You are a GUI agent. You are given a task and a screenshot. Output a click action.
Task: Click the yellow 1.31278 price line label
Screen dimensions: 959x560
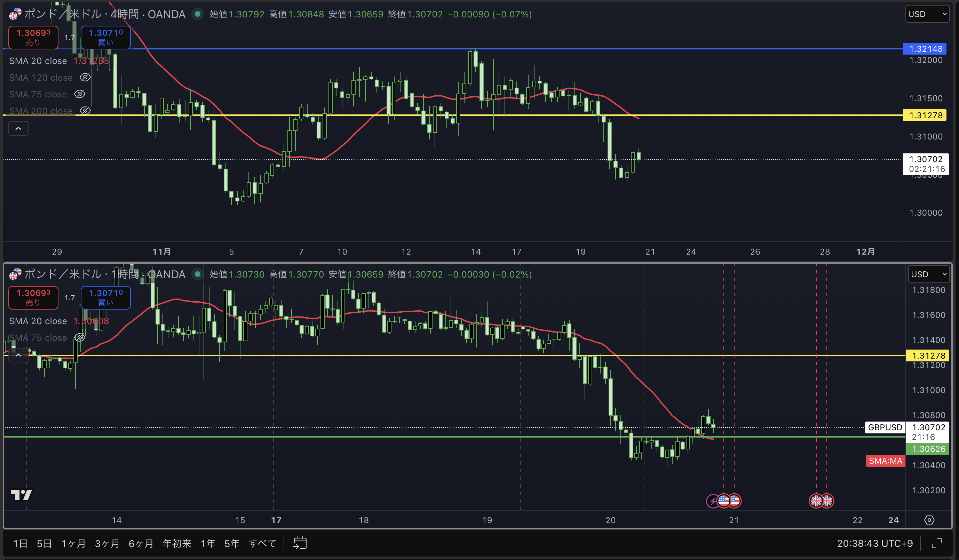[925, 115]
